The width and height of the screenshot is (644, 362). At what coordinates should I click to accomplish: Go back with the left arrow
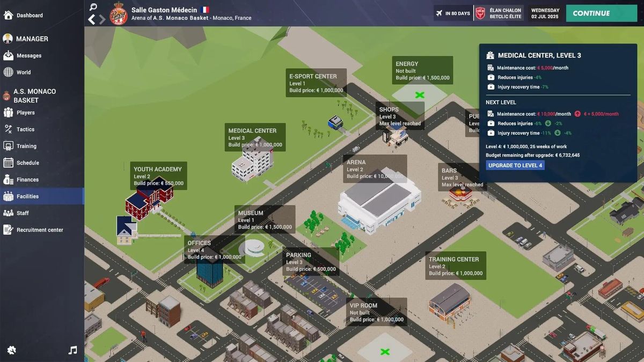point(92,20)
